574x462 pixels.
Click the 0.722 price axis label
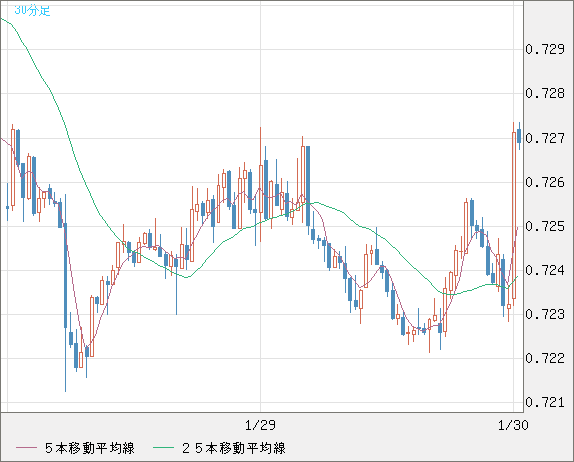pyautogui.click(x=545, y=358)
